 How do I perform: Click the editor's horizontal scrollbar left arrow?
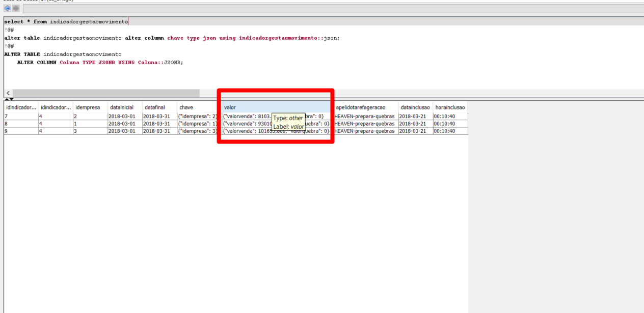pos(8,93)
